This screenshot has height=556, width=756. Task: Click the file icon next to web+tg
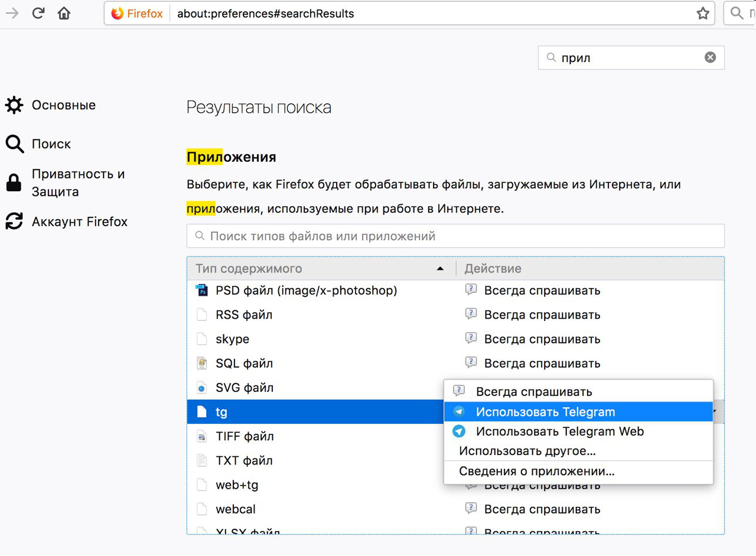[x=202, y=485]
